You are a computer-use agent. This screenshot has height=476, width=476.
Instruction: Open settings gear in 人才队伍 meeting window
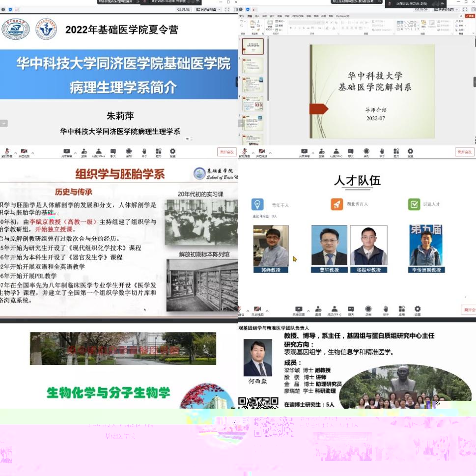point(418,310)
